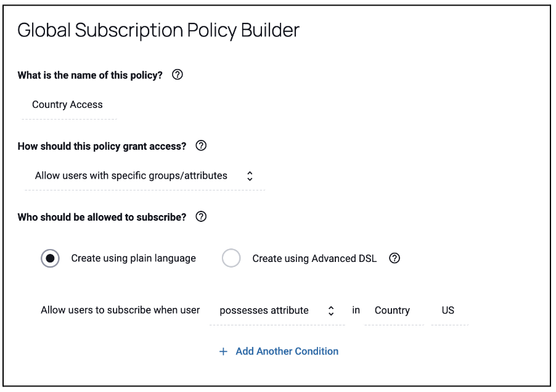Edit the attribute name field "Country"
Image resolution: width=556 pixels, height=392 pixels.
(x=392, y=311)
